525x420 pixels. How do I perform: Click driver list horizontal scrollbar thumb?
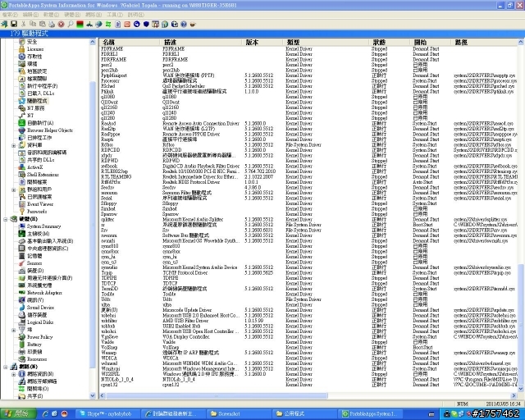tap(217, 395)
